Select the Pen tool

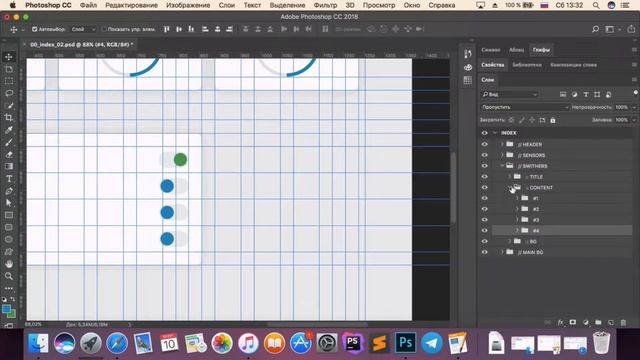(9, 191)
